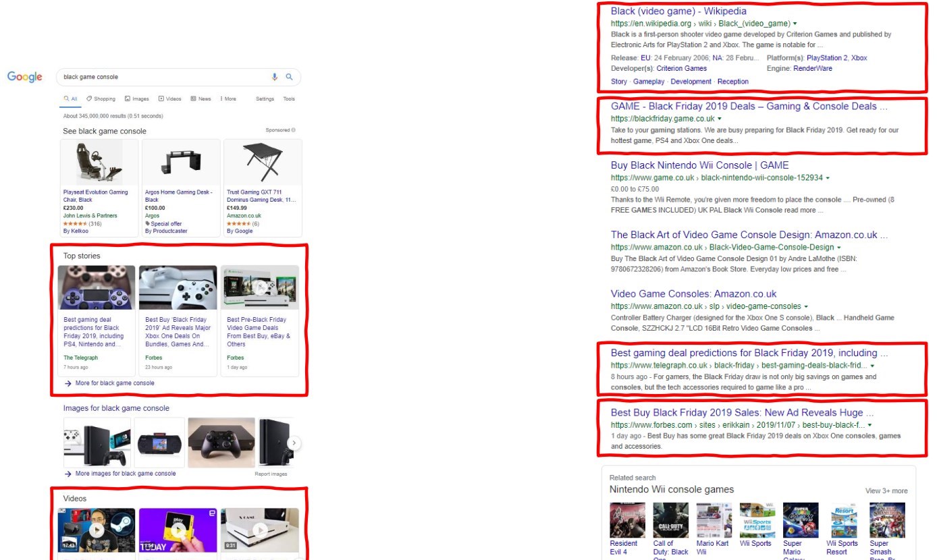Viewport: 939px width, 560px height.
Task: Open the Images tab
Action: (x=137, y=99)
